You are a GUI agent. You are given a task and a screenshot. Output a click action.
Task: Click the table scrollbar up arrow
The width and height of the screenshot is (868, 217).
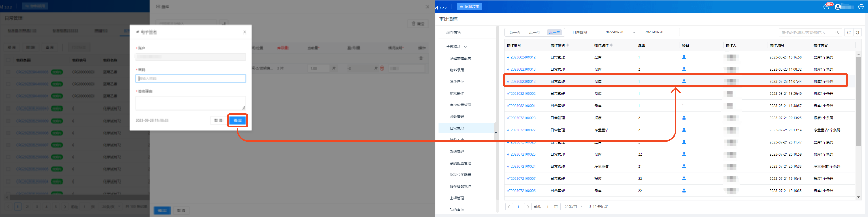[858, 54]
